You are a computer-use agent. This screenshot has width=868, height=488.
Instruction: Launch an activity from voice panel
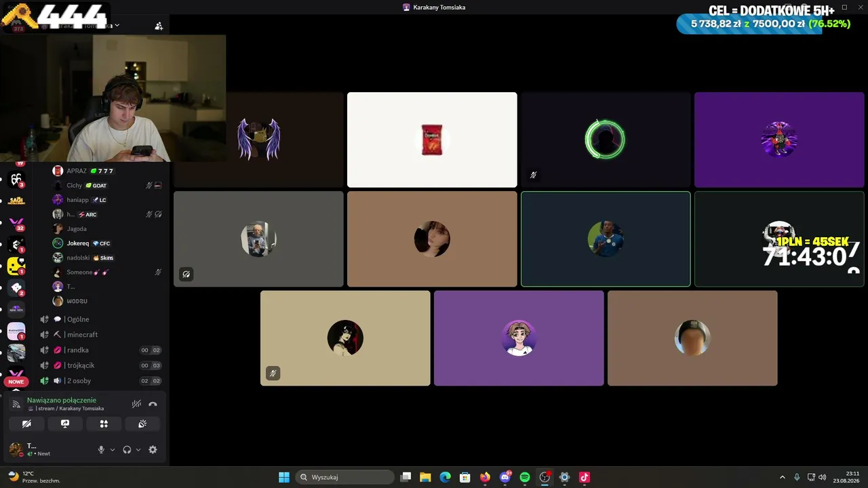pos(104,424)
